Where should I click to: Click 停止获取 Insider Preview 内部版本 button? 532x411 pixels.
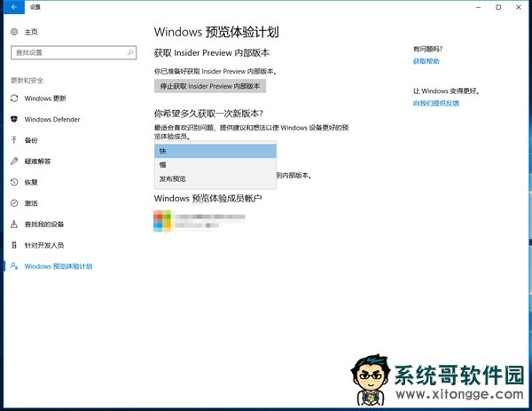[x=210, y=86]
